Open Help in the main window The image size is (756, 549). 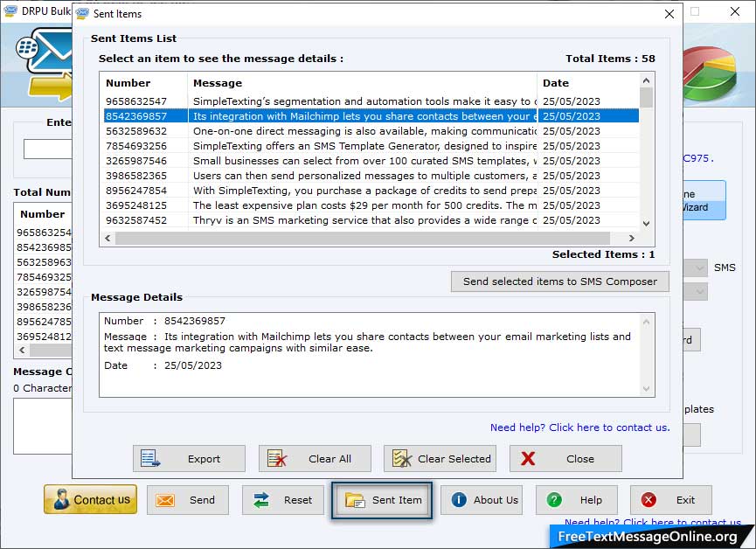pyautogui.click(x=576, y=500)
